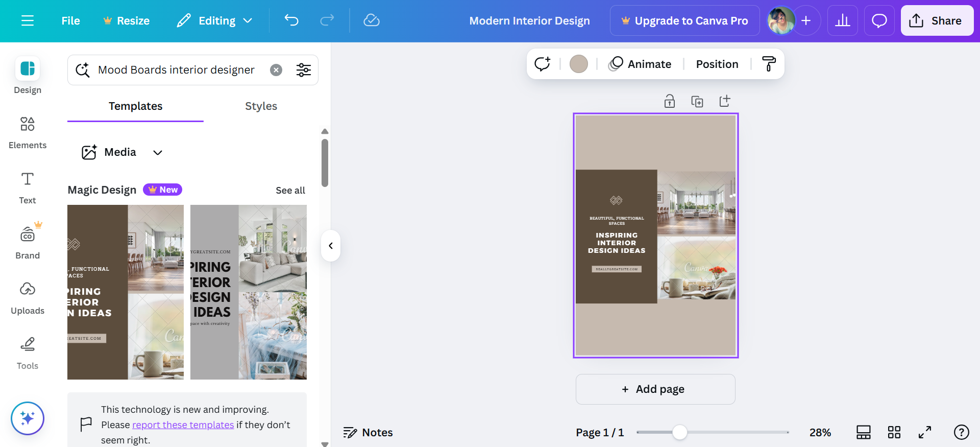Click the report these templates link
The width and height of the screenshot is (980, 447).
click(183, 425)
